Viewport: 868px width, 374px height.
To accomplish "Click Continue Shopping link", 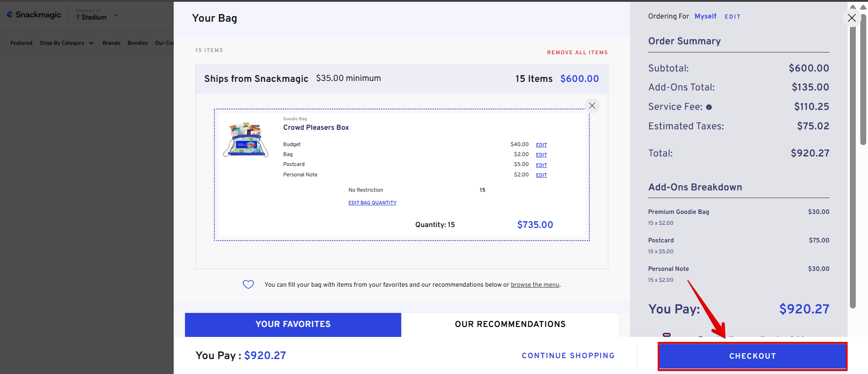I will pos(568,356).
